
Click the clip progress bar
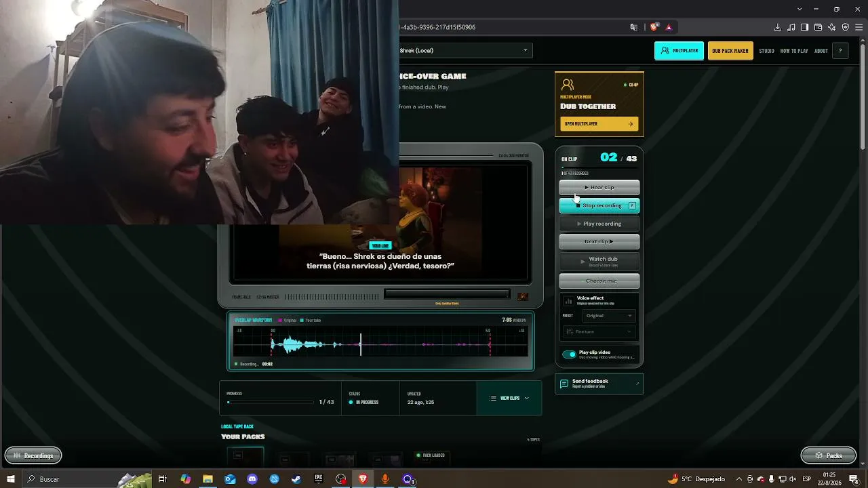point(271,402)
